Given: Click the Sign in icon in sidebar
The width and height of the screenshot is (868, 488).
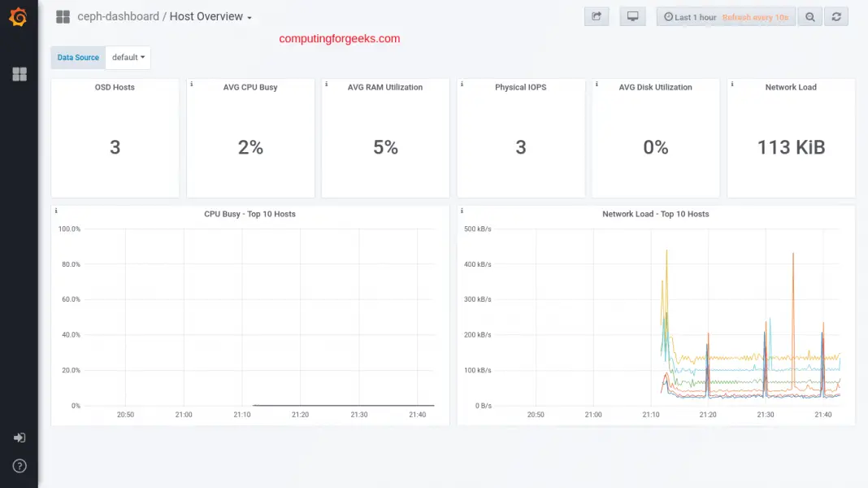Looking at the screenshot, I should tap(20, 438).
